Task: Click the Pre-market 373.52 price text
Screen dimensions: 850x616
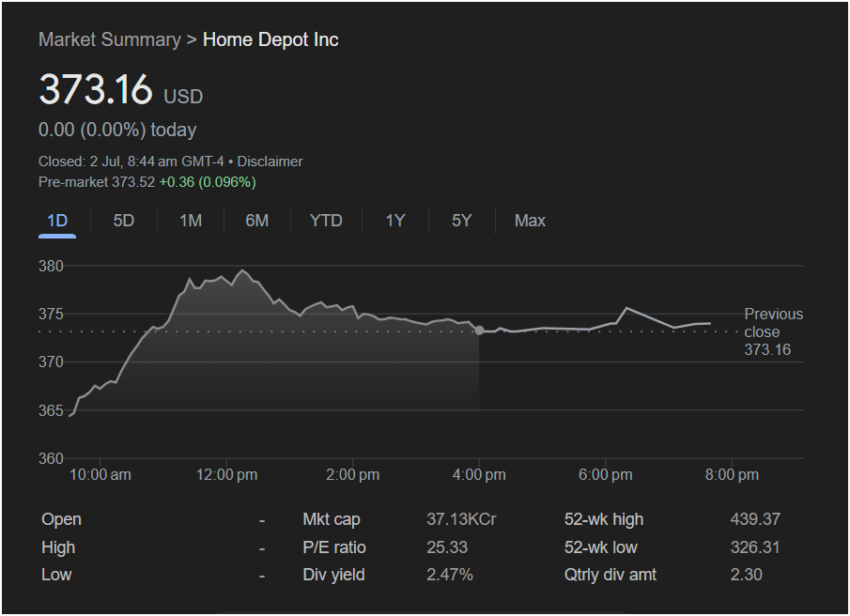Action: pos(97,182)
